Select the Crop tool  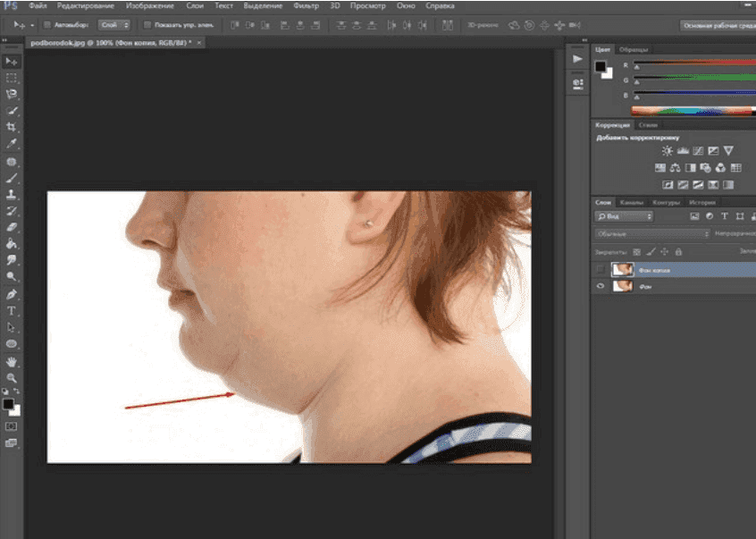point(12,128)
